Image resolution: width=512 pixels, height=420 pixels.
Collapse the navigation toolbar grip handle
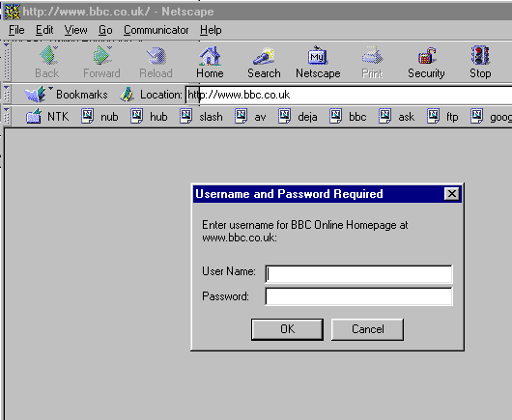click(x=6, y=62)
